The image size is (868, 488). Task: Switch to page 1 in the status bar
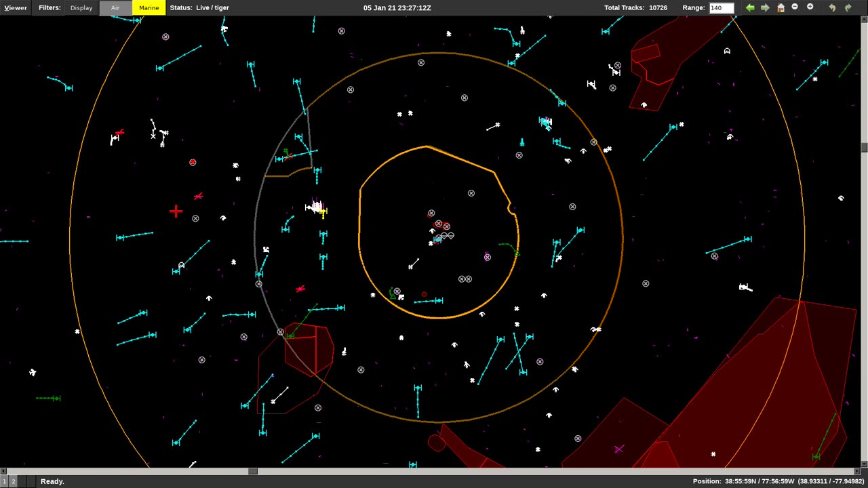click(x=4, y=481)
